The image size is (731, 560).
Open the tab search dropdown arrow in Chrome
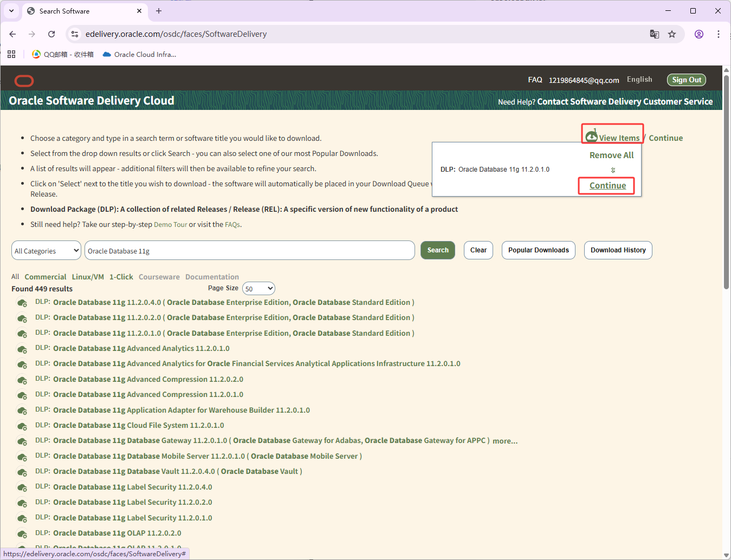[11, 11]
